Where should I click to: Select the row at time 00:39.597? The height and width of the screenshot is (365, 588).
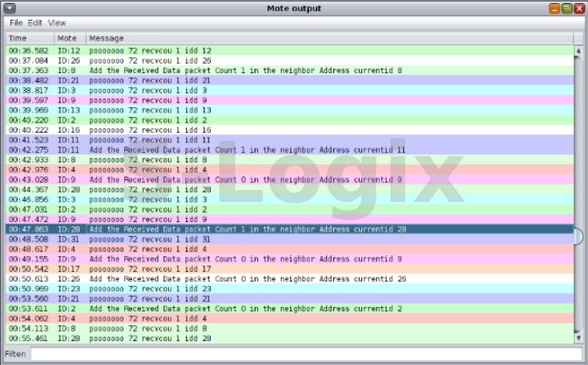[290, 100]
